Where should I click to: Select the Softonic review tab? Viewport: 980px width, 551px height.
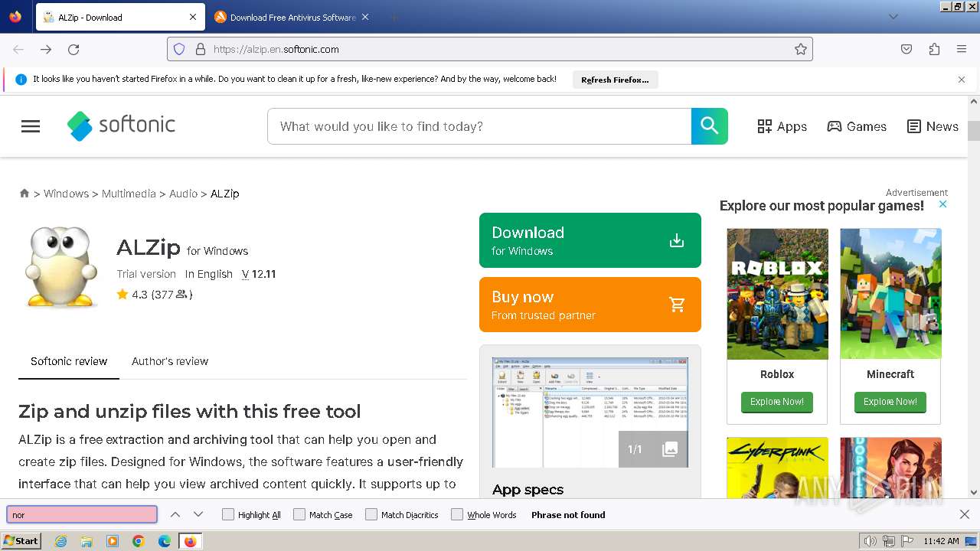(x=69, y=361)
